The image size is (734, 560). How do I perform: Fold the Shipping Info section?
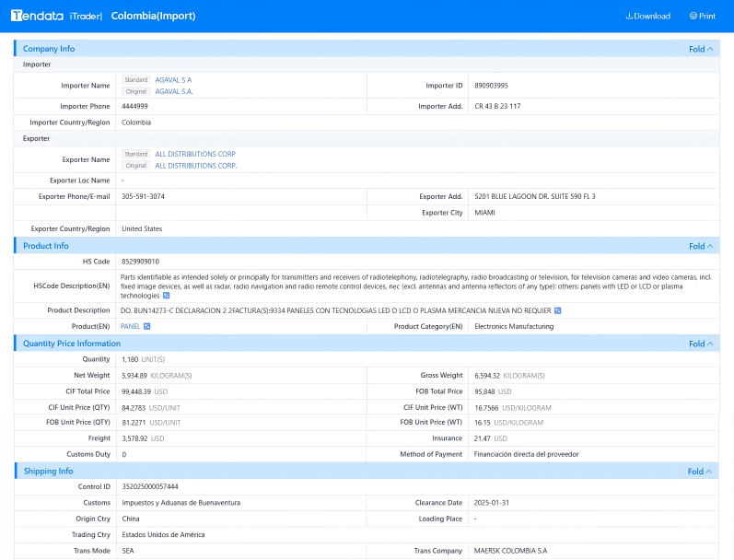tap(700, 472)
